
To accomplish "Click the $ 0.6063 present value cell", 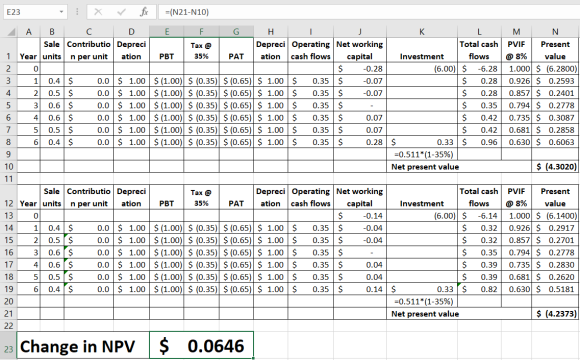I will pyautogui.click(x=555, y=142).
